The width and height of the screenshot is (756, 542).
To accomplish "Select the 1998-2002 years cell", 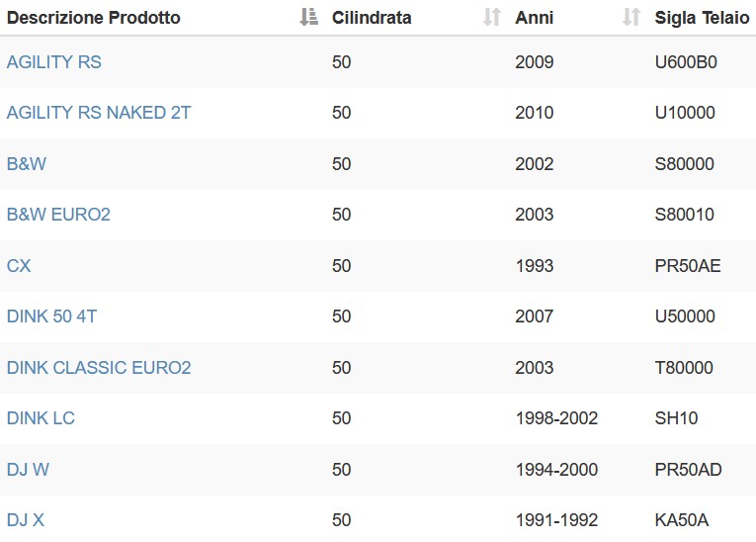I will pyautogui.click(x=557, y=418).
